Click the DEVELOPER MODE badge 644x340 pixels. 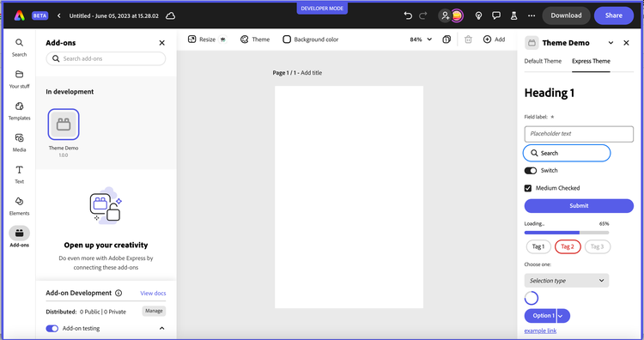pyautogui.click(x=322, y=9)
